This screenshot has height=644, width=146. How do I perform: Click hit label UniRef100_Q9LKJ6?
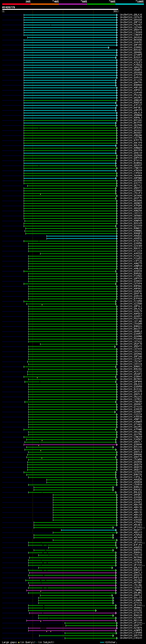[131, 15]
